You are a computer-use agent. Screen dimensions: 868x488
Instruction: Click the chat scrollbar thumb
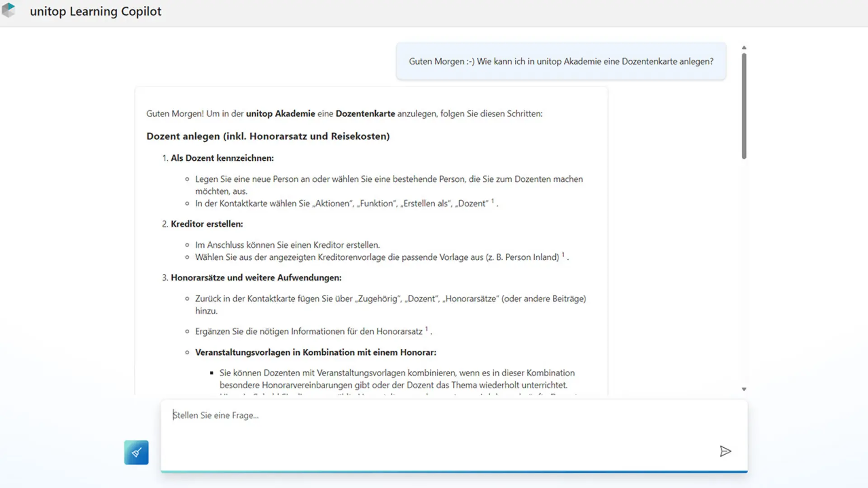pos(744,106)
